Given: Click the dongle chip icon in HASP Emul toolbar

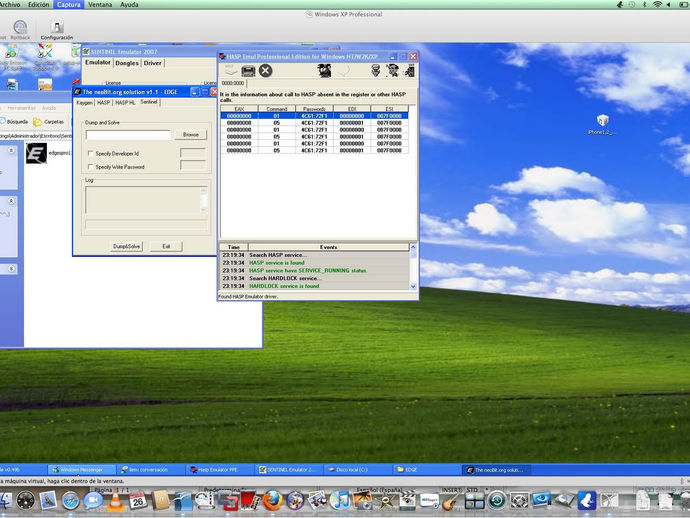Looking at the screenshot, I should [248, 71].
